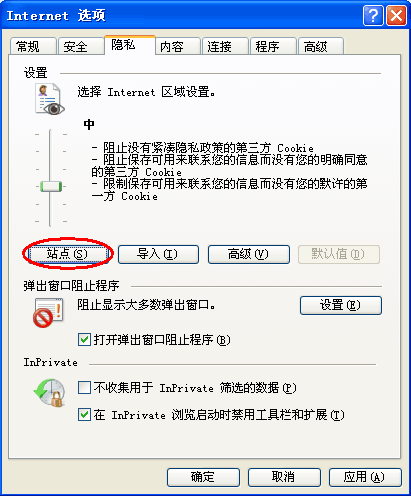Confirm with the 确定 button
Viewport: 411px width, 496px height.
click(x=203, y=477)
